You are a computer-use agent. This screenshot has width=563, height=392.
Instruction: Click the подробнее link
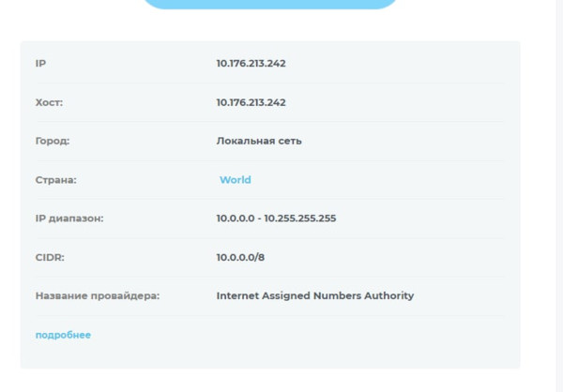point(63,335)
